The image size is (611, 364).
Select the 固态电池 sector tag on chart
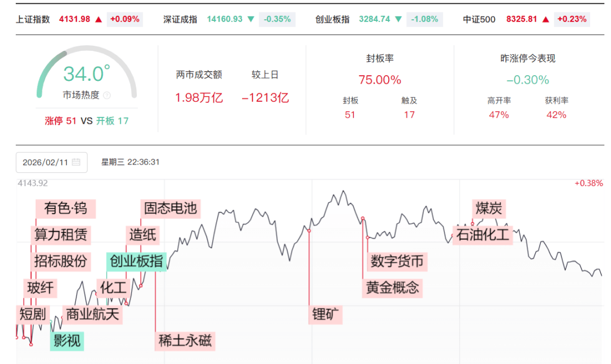click(170, 208)
